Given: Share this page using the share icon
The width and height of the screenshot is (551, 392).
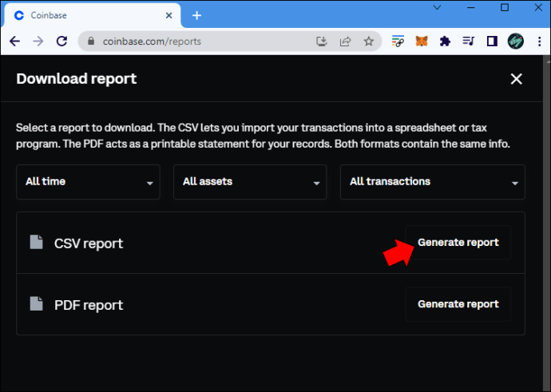Looking at the screenshot, I should point(345,42).
